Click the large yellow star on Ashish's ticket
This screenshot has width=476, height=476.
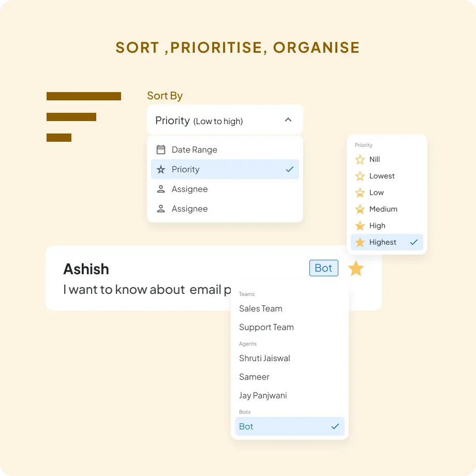[x=356, y=268]
